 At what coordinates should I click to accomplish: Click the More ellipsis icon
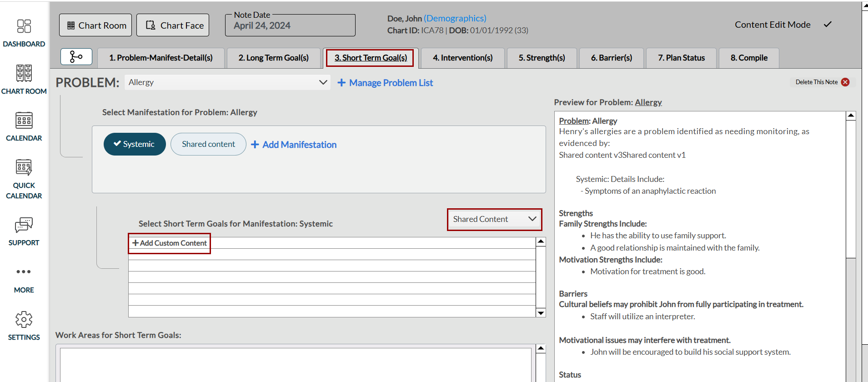pyautogui.click(x=24, y=272)
